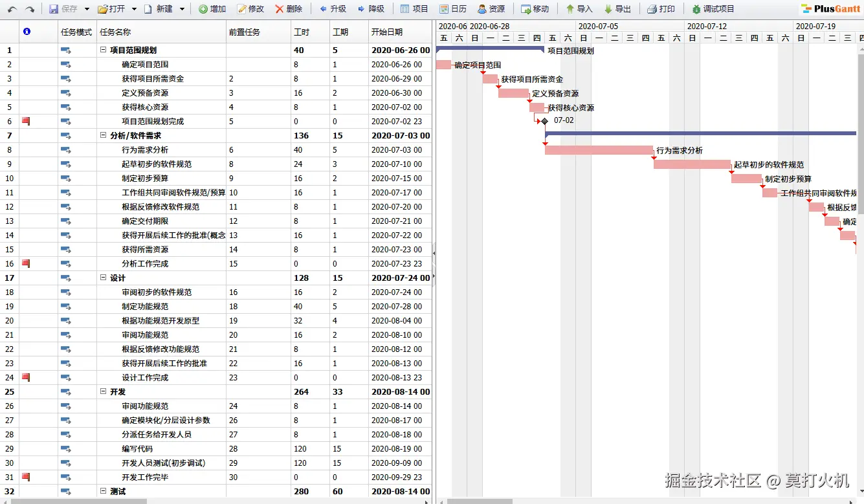Click task mode icon of row 8
The image size is (864, 504).
point(66,149)
